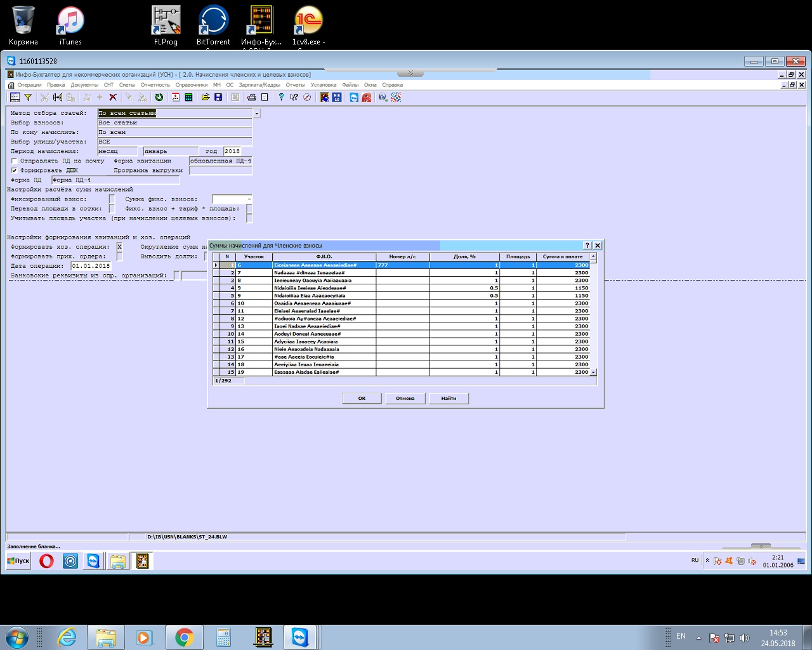Open the Зарплата/Кадры menu
Screen dimensions: 812x650
coord(259,84)
